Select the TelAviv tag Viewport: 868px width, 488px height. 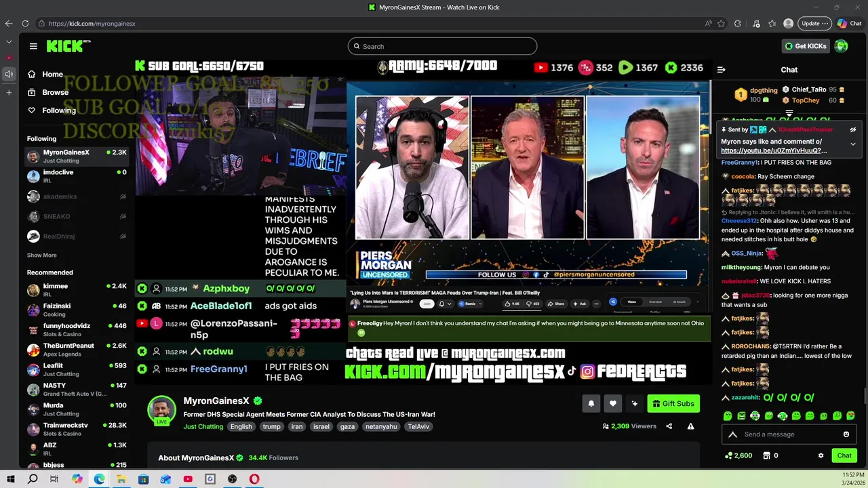point(418,426)
